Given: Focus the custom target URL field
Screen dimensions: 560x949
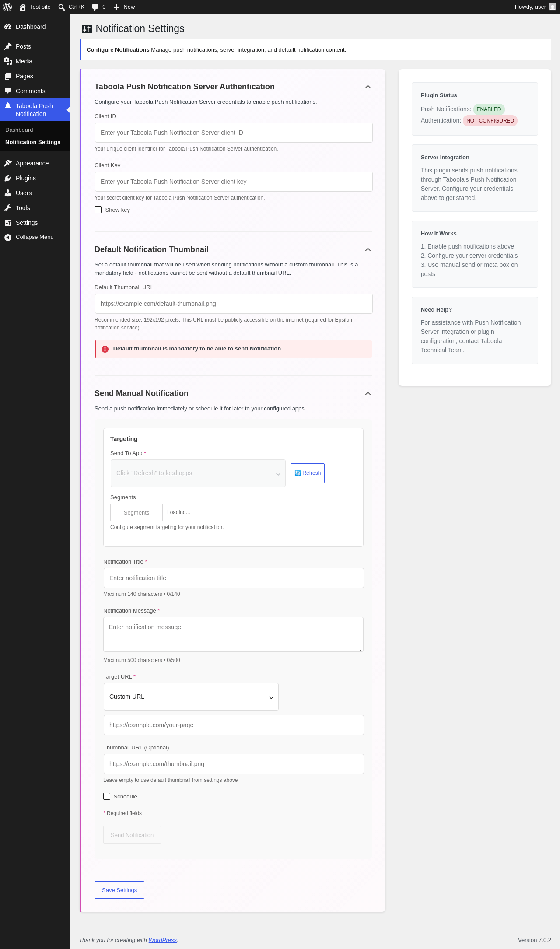Looking at the screenshot, I should [x=234, y=725].
